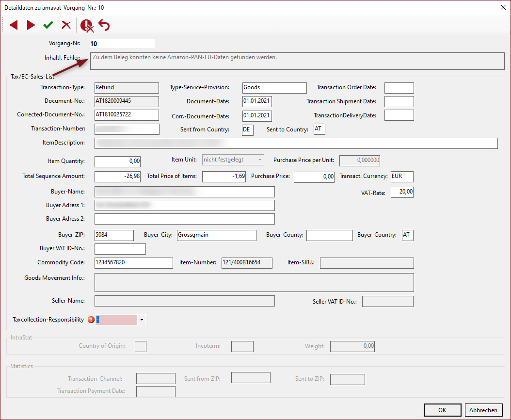
Task: Click the clear error marker icon
Action: (x=87, y=25)
